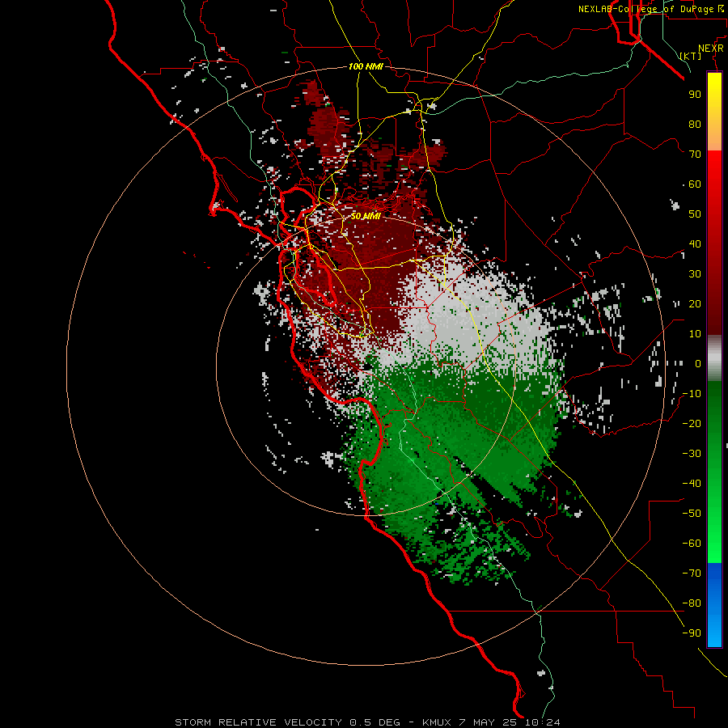Select the -50 value on the velocity scale
Viewport: 728px width, 728px height.
tap(692, 514)
